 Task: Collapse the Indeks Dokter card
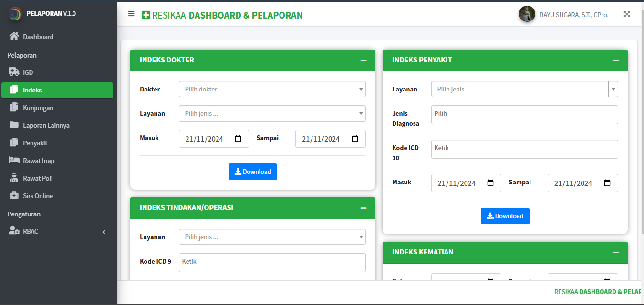point(364,60)
